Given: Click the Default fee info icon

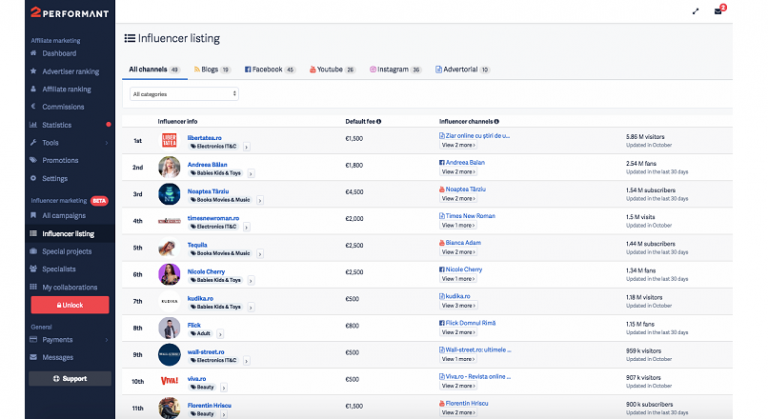Looking at the screenshot, I should point(379,122).
